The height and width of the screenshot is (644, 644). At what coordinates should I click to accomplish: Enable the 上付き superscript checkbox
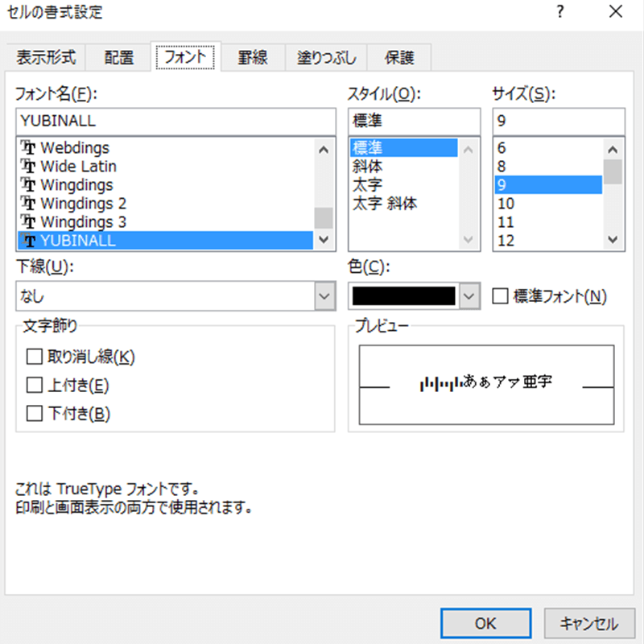click(35, 385)
